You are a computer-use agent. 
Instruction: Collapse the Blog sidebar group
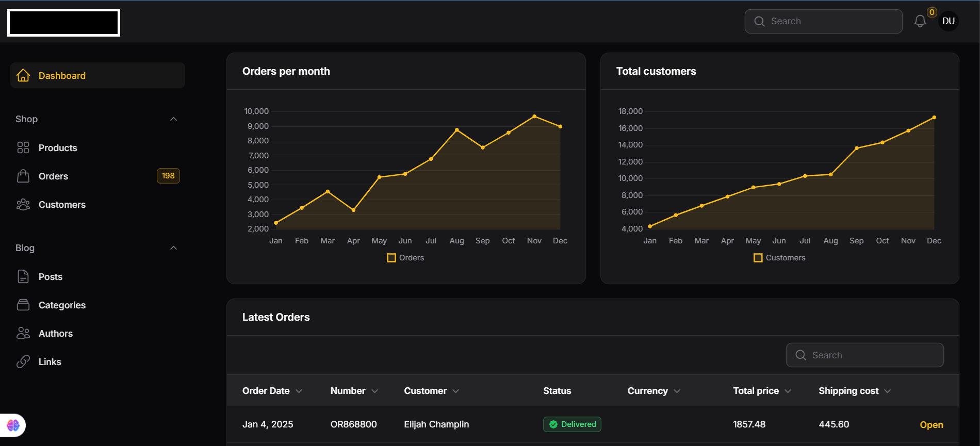(x=173, y=248)
